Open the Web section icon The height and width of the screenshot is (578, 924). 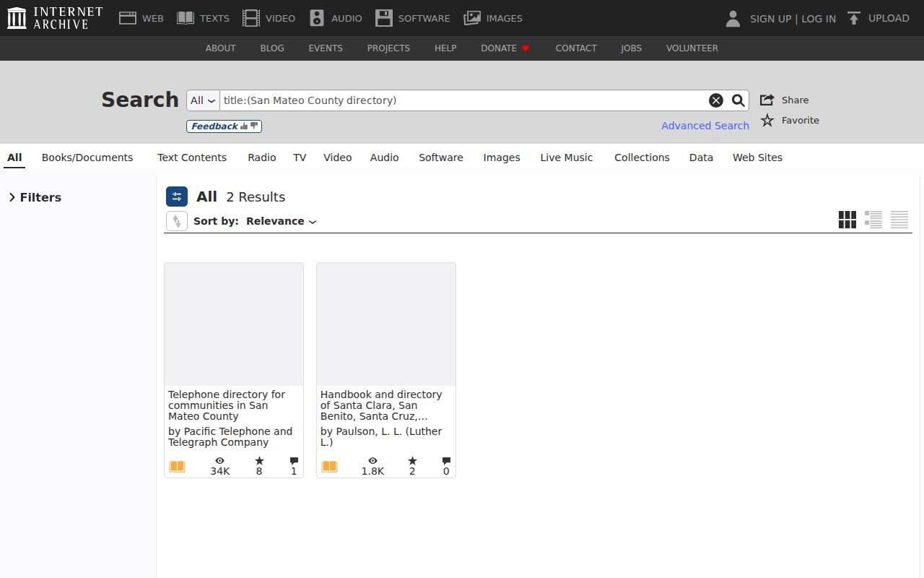tap(128, 18)
